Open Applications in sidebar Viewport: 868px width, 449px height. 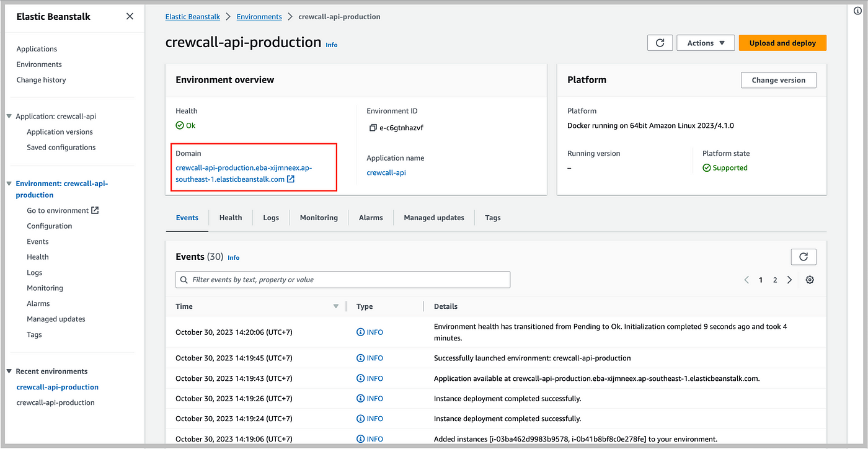click(x=37, y=49)
